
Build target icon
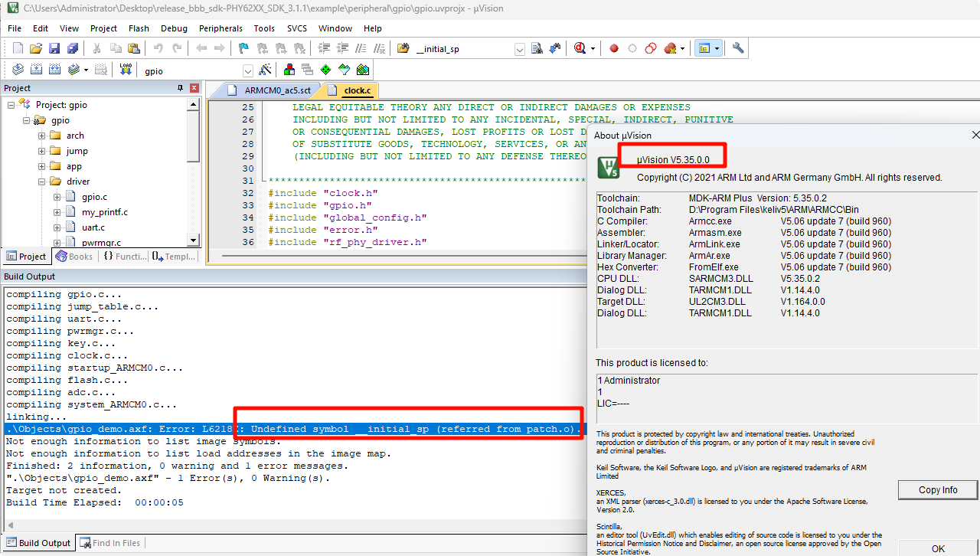(x=36, y=70)
